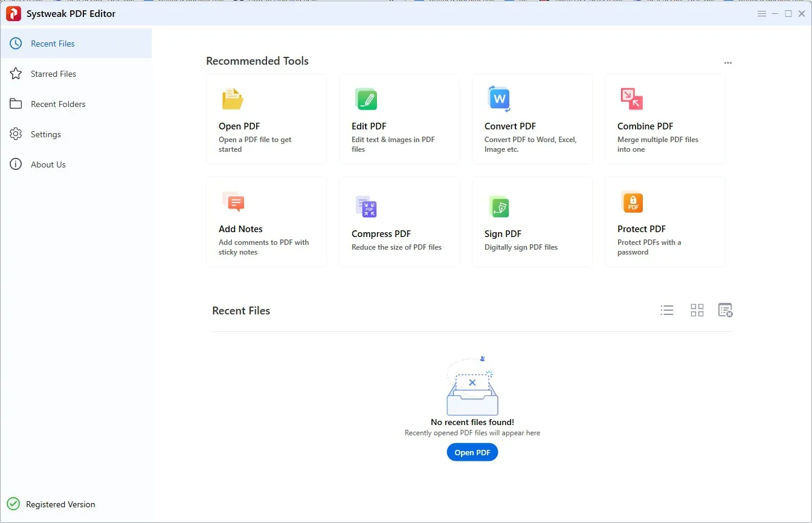Screen dimensions: 812x523
Task: Click the Recent Folders folder icon
Action: tap(16, 104)
